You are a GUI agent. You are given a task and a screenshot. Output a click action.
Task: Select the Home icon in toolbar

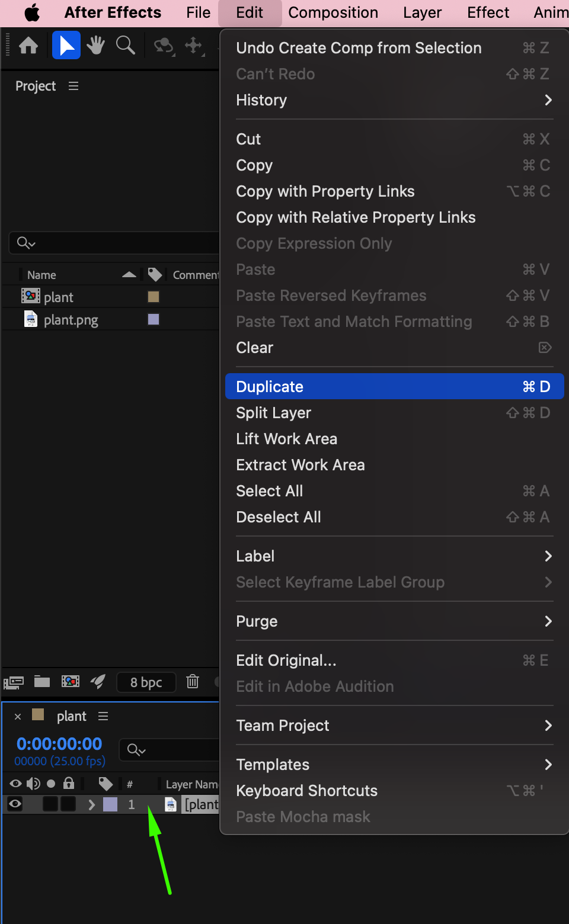28,46
